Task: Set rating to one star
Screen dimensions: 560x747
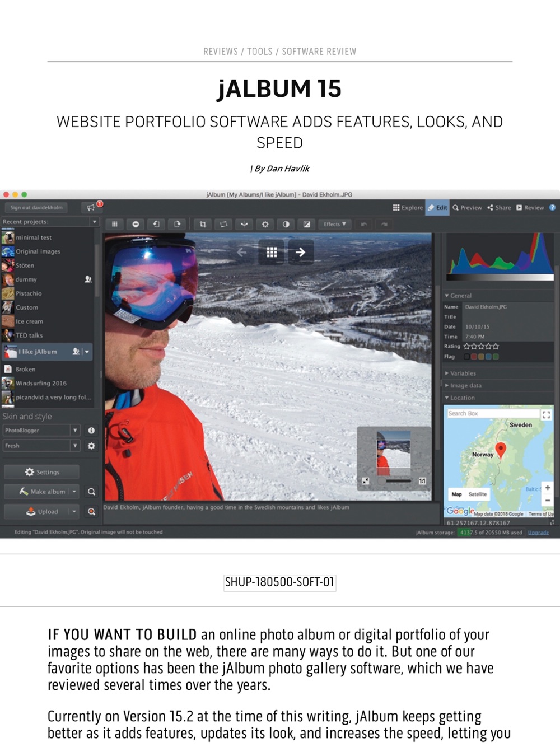Action: [x=466, y=346]
